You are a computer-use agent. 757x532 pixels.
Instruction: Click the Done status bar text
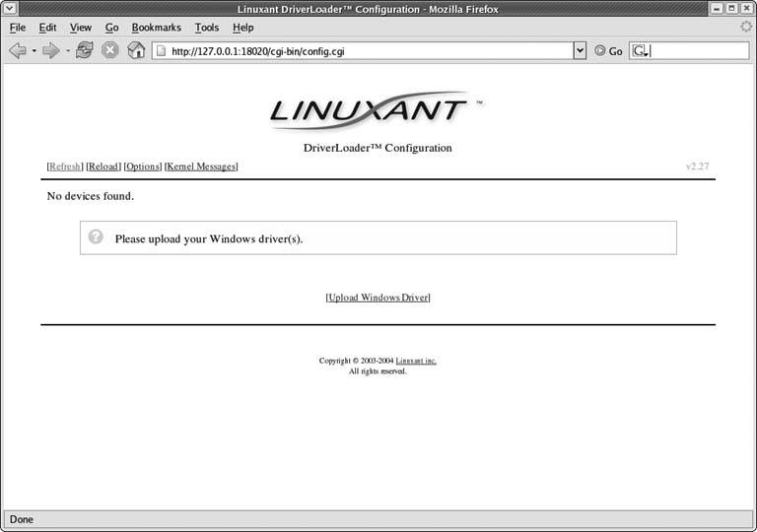(22, 519)
